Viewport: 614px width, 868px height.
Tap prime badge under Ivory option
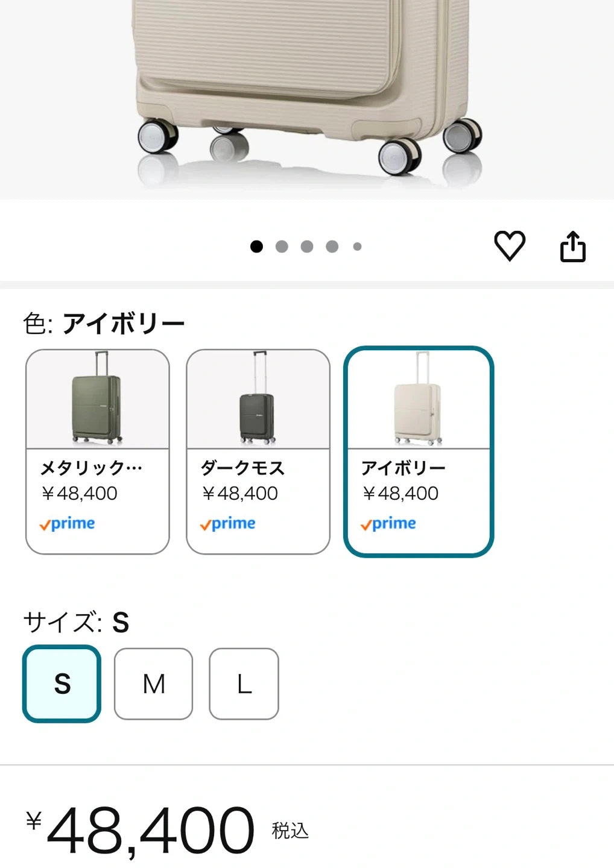tap(388, 524)
